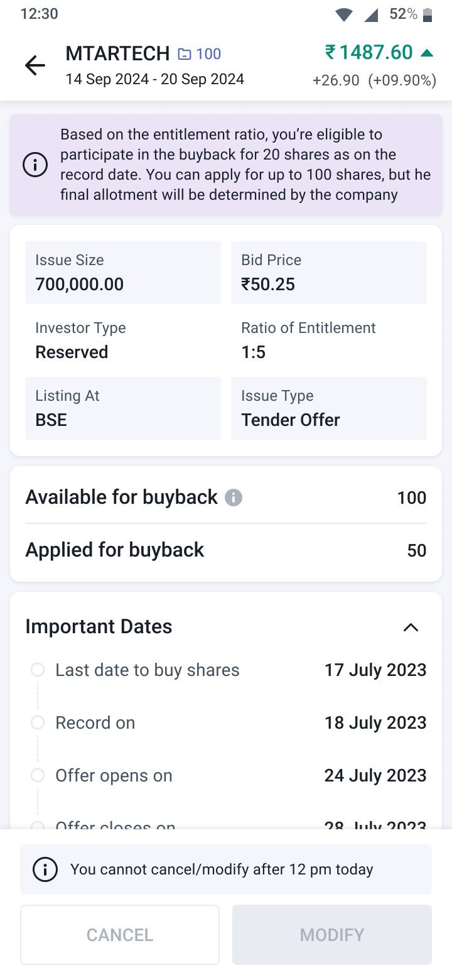Collapse the Important Dates section
The image size is (452, 980).
(411, 627)
